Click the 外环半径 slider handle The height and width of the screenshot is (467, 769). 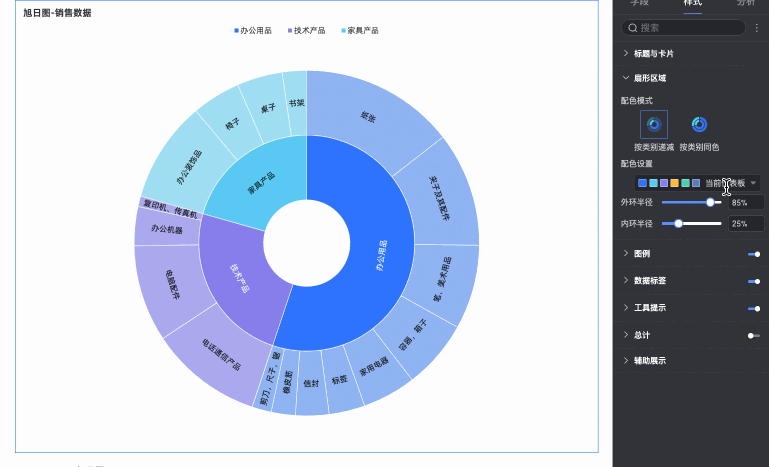710,202
